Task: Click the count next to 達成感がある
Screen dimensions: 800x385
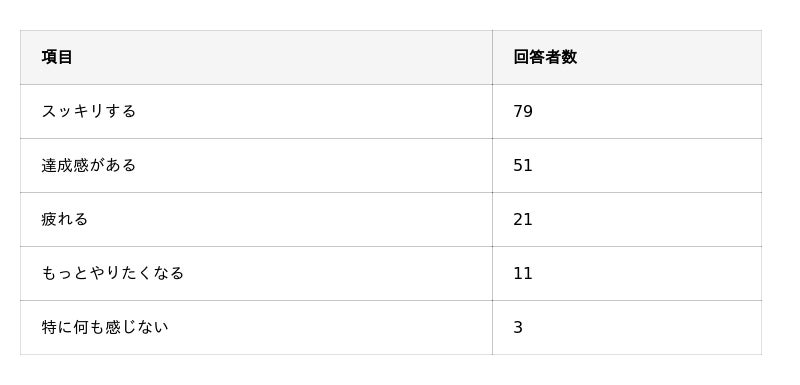Action: (523, 165)
